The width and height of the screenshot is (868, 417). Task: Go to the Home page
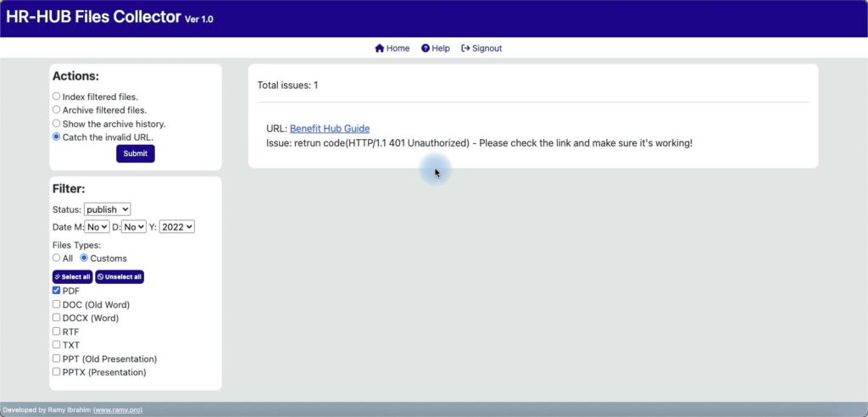(x=392, y=48)
